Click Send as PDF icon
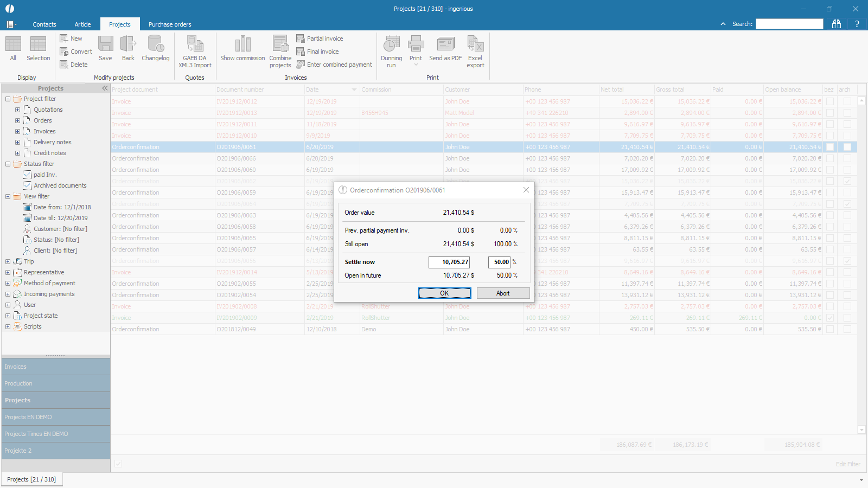Viewport: 868px width, 488px height. pos(445,44)
